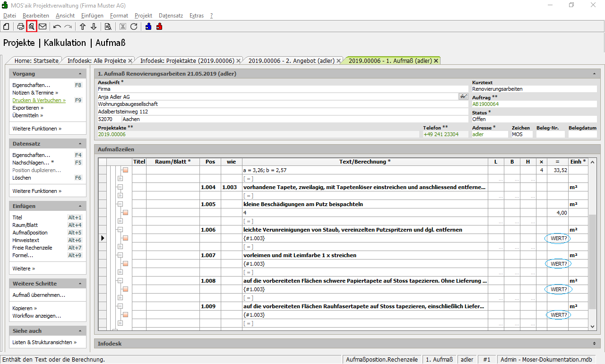Click the printer icon in toolbar

(21, 26)
